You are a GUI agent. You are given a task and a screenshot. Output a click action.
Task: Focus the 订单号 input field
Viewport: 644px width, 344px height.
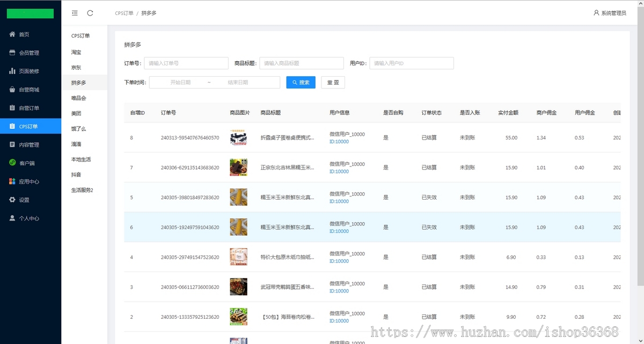(186, 63)
